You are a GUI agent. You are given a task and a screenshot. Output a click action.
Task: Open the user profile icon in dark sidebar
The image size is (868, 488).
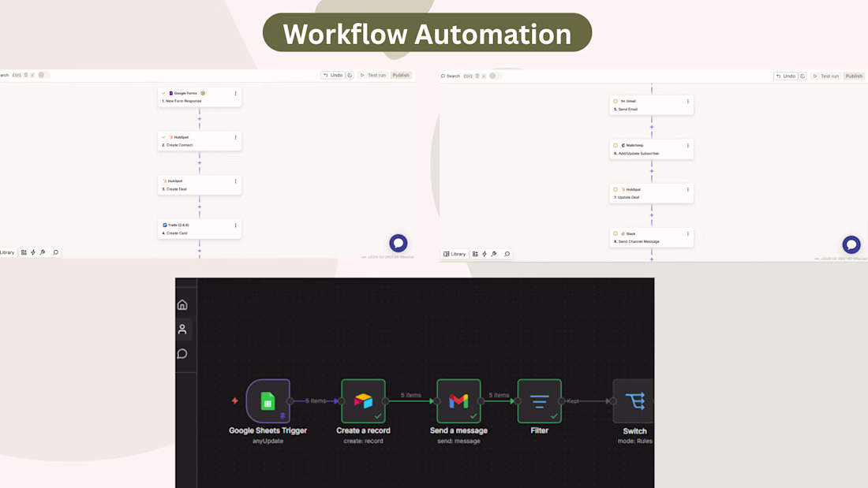tap(182, 330)
